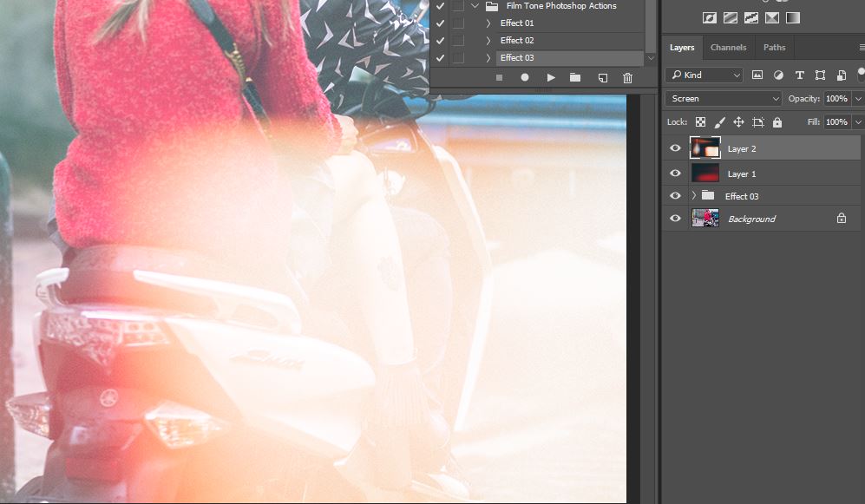The image size is (865, 504).
Task: Switch to the Channels tab
Action: point(728,48)
